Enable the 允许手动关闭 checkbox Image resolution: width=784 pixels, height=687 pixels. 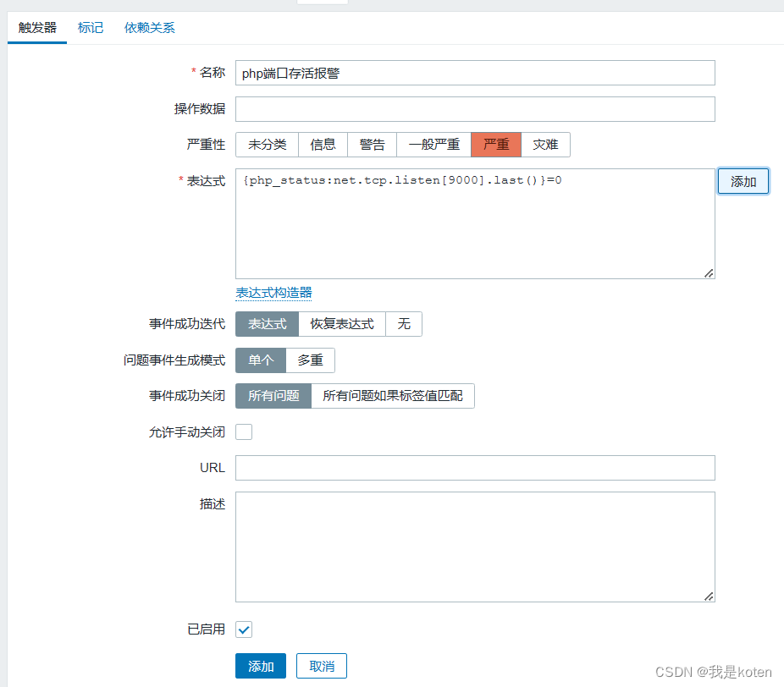[244, 432]
